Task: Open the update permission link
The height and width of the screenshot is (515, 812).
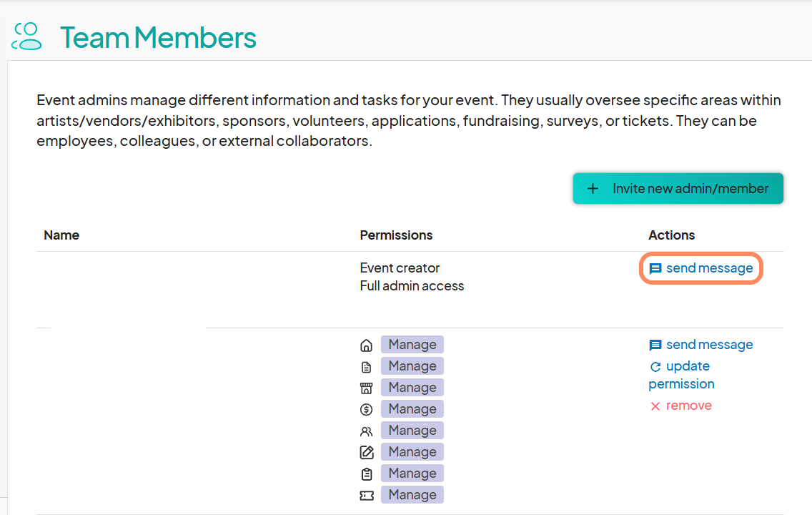Action: coord(681,375)
